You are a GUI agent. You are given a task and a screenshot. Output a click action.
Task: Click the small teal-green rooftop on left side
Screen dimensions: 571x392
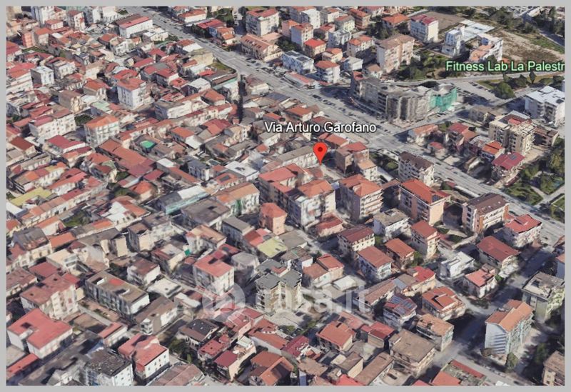147,144
